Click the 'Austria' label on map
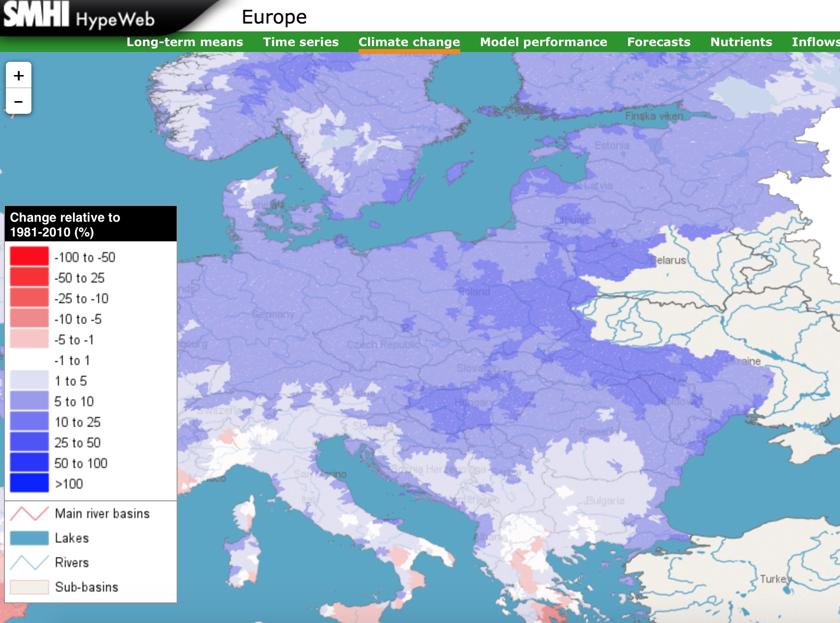Screen dimensions: 840x623 pos(358,392)
